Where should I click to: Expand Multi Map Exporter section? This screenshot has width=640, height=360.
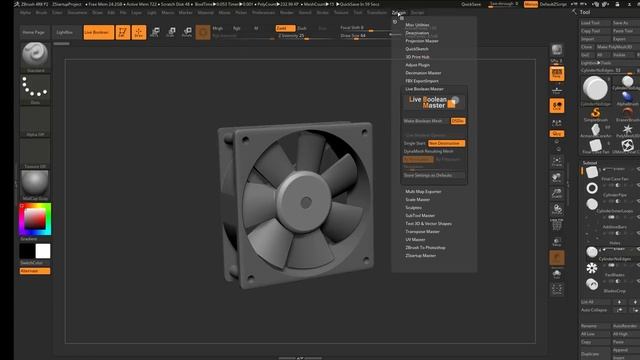pyautogui.click(x=423, y=191)
